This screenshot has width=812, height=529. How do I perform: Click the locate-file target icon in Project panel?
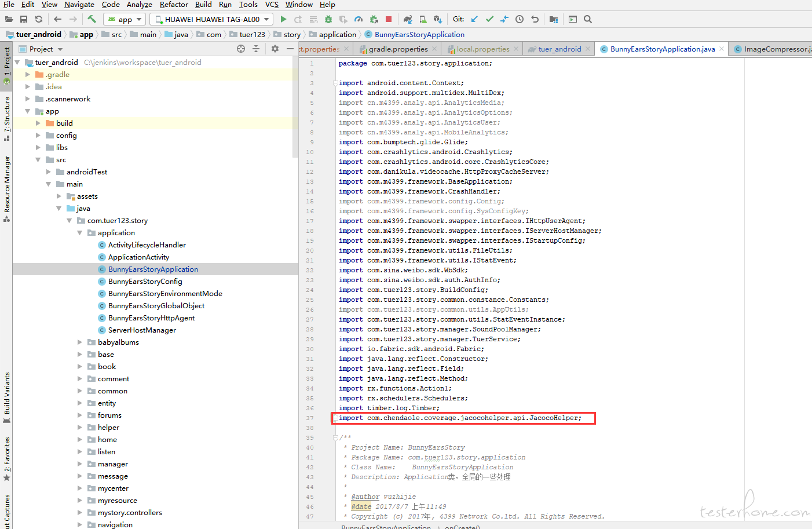(x=241, y=49)
